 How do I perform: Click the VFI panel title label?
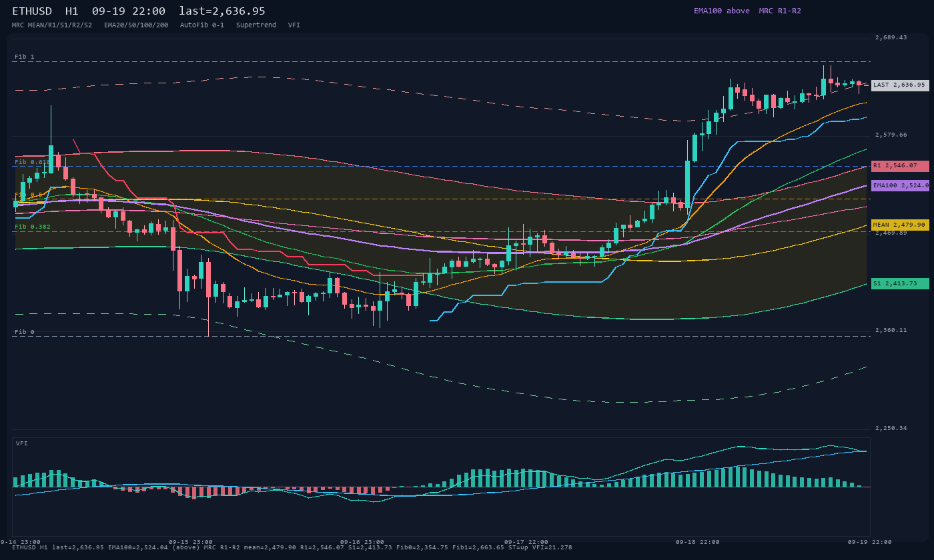point(22,443)
